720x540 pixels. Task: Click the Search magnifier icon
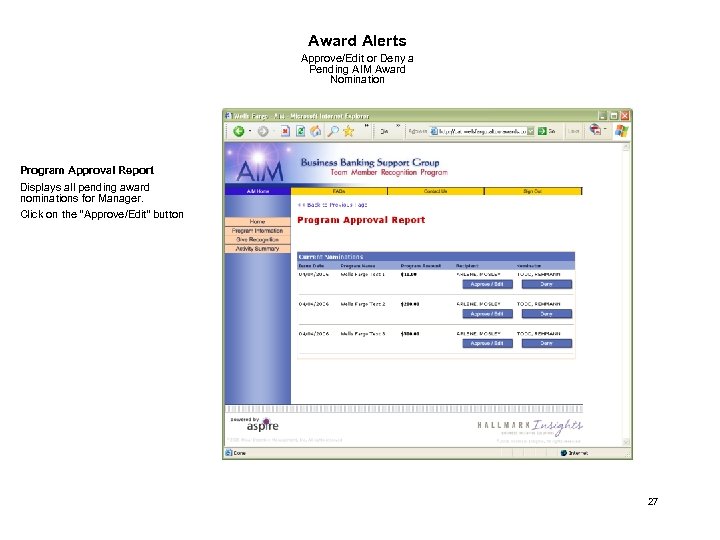click(332, 131)
